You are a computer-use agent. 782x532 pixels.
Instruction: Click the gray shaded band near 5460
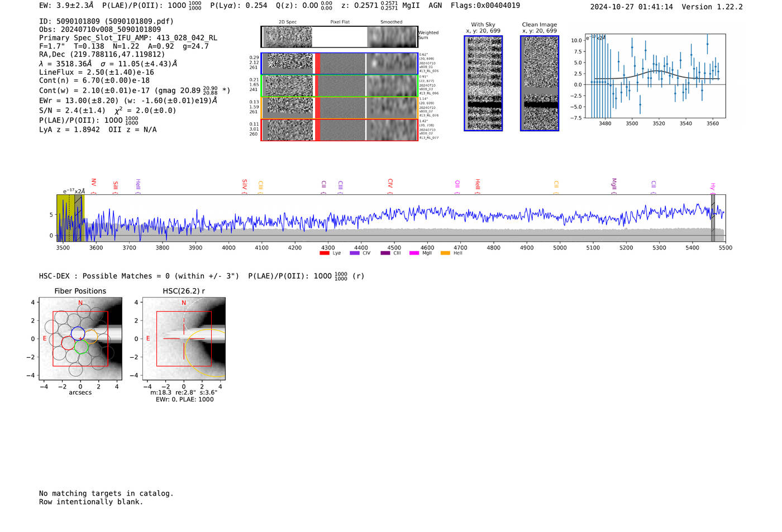713,218
